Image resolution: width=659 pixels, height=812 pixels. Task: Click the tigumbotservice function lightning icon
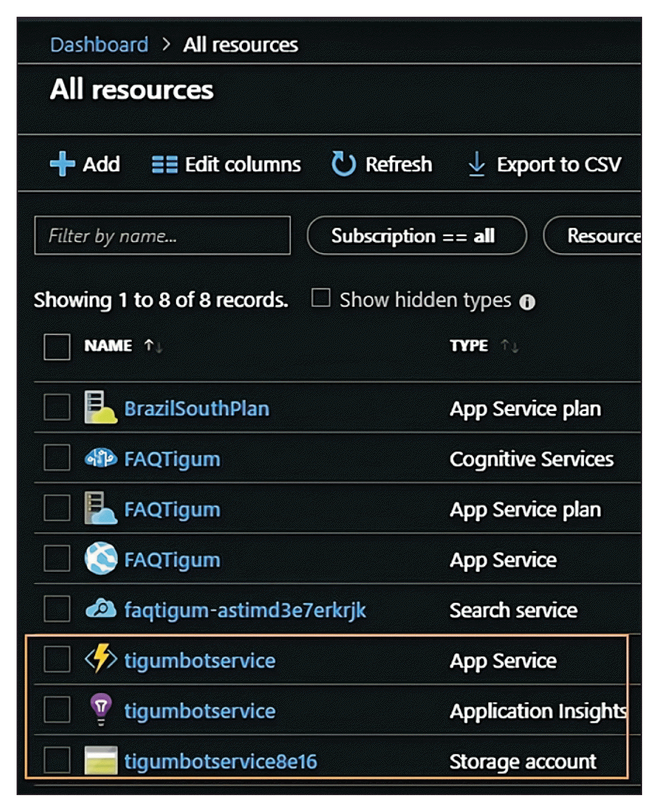pos(100,659)
